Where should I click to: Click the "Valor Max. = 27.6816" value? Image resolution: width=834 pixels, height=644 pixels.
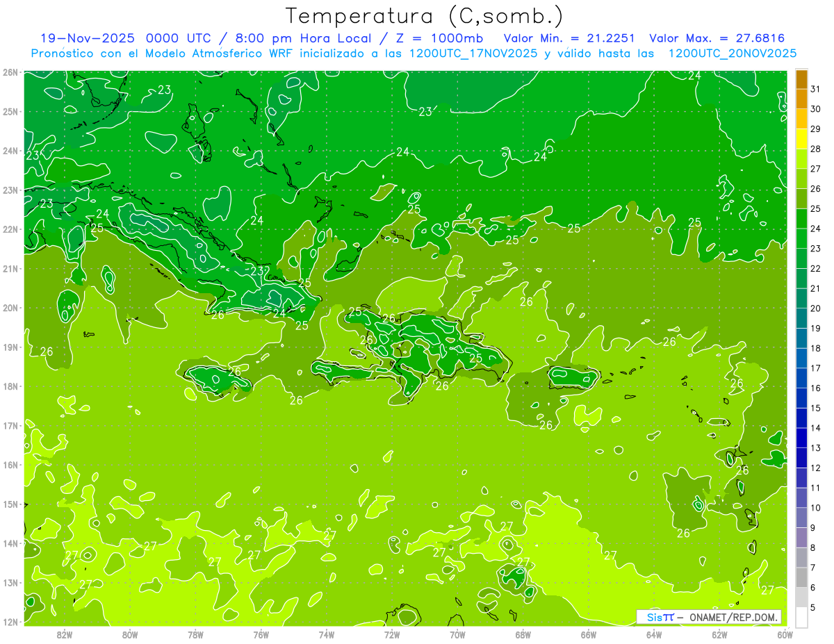point(717,38)
